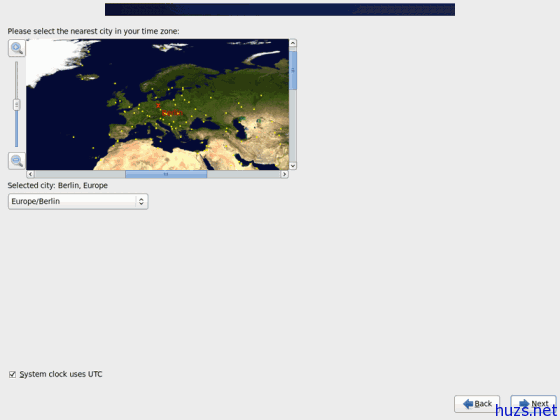The width and height of the screenshot is (560, 420).
Task: Click map horizontal scrollbar left arrow
Action: click(x=30, y=174)
